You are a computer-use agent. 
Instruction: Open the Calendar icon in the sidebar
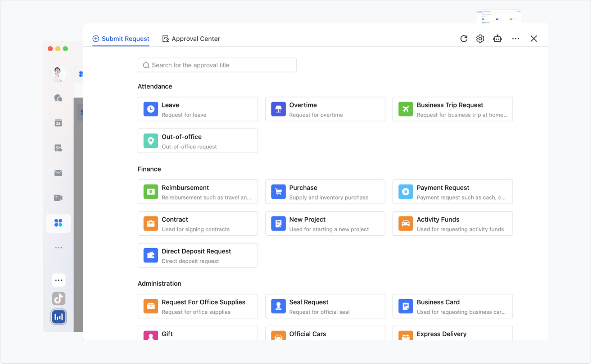point(58,123)
